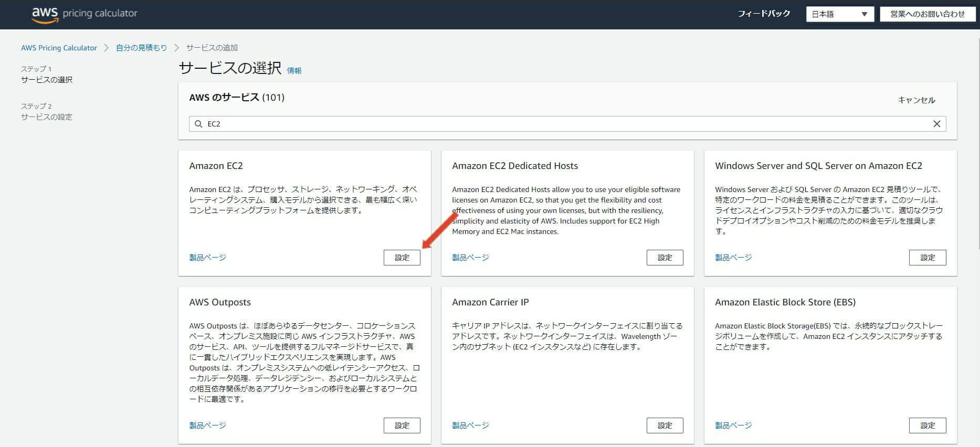The image size is (980, 447).
Task: Click the フィードバック link
Action: tap(764, 14)
